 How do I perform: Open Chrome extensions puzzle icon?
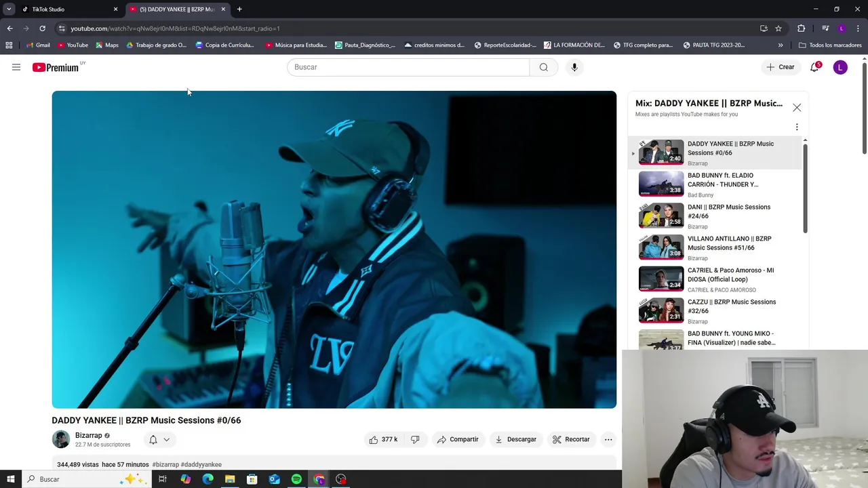click(801, 28)
